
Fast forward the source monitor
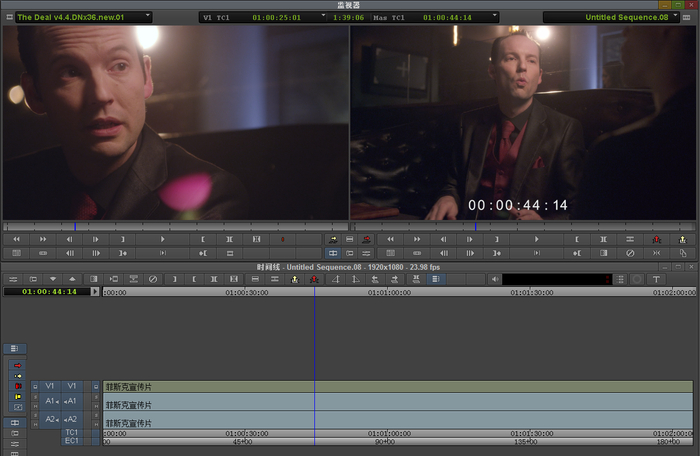coord(43,239)
